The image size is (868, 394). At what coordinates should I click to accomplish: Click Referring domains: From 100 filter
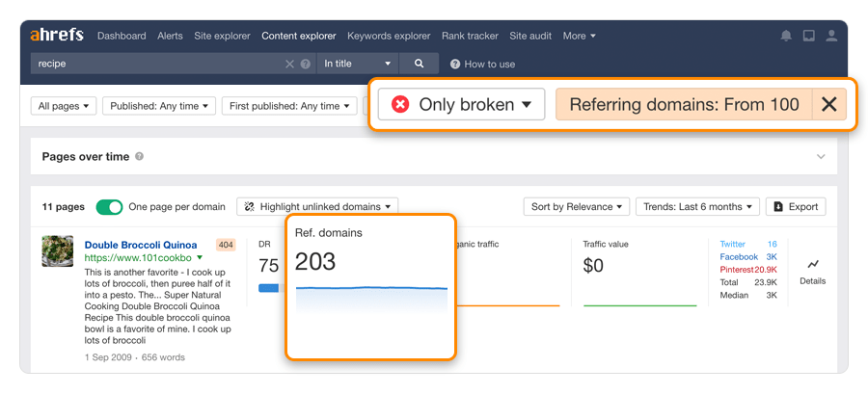684,104
